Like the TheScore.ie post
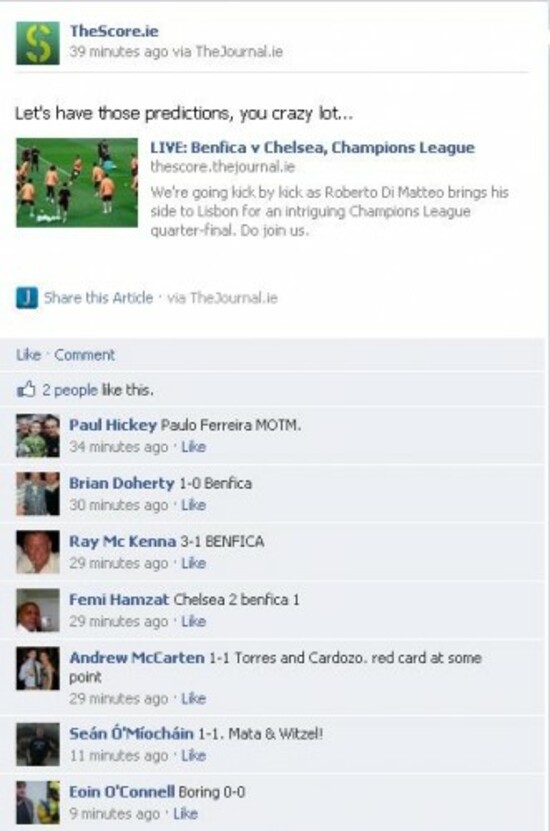This screenshot has height=831, width=550. [x=28, y=355]
